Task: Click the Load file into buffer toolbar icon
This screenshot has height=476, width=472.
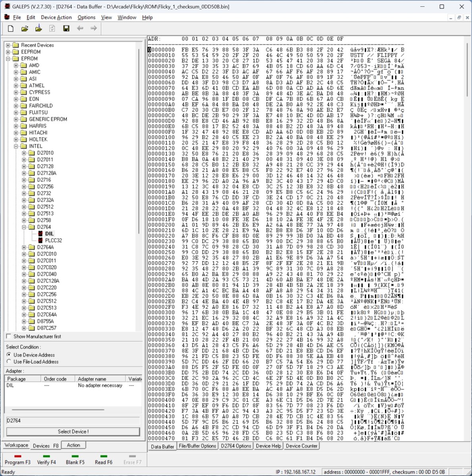Action: [39, 28]
